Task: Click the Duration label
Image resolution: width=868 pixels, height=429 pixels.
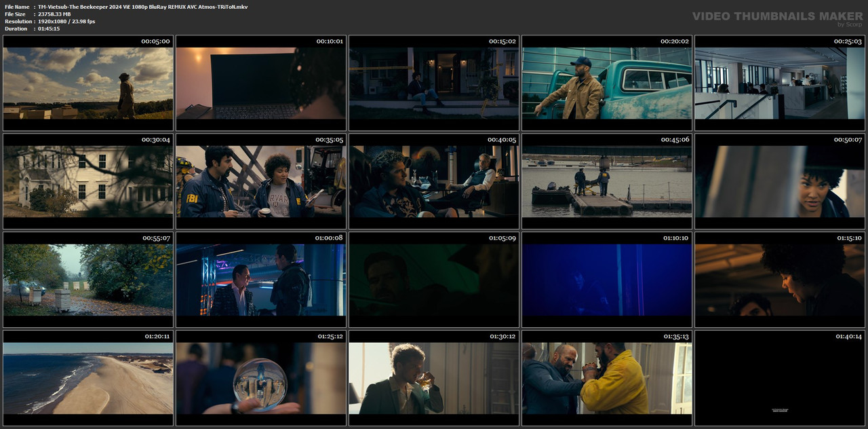Action: click(16, 29)
